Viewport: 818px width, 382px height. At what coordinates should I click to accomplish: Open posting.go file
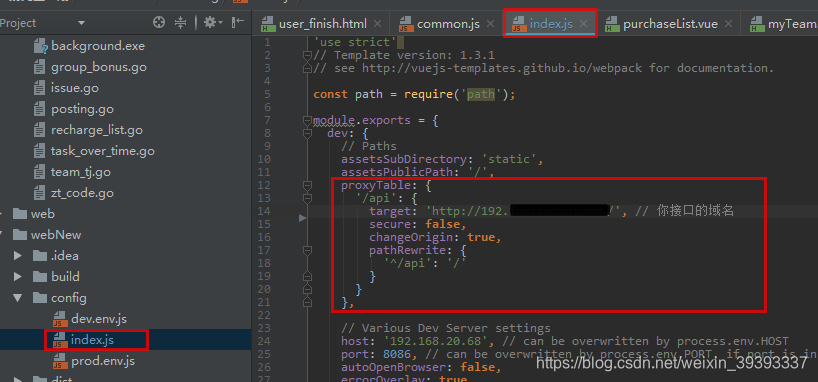pos(82,109)
